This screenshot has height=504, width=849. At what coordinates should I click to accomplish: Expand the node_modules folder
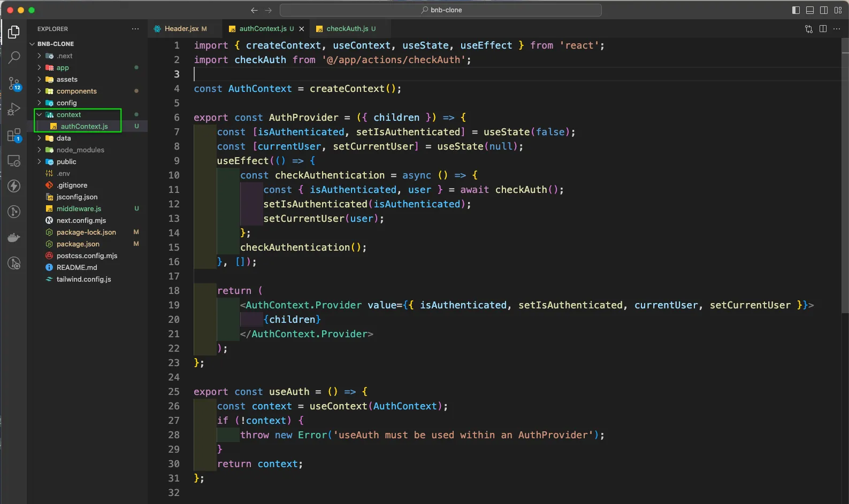point(39,150)
